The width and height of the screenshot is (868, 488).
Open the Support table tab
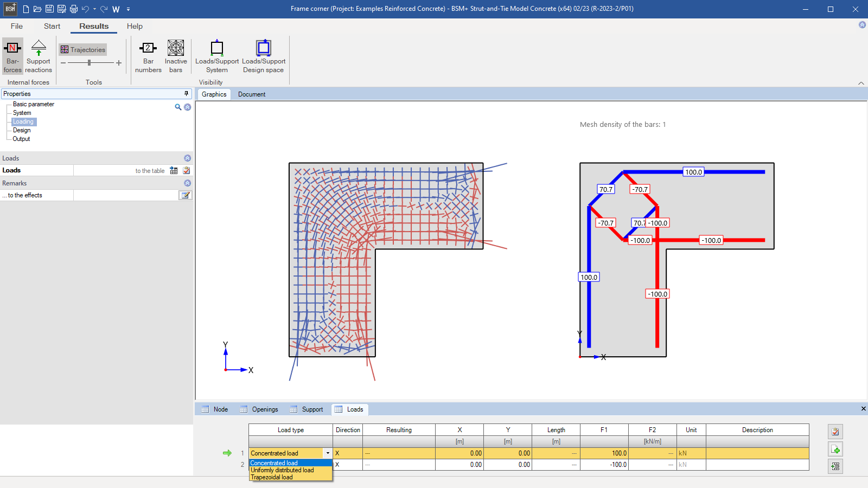(307, 409)
